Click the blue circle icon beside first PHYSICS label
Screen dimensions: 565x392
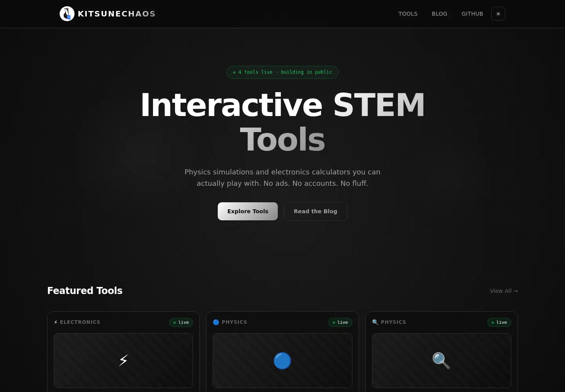point(216,322)
